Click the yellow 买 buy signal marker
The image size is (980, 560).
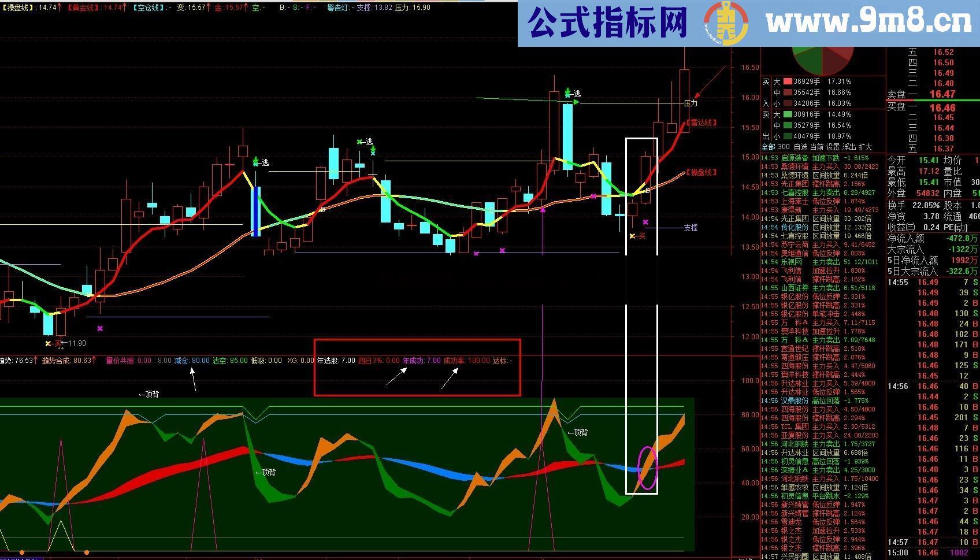point(637,236)
